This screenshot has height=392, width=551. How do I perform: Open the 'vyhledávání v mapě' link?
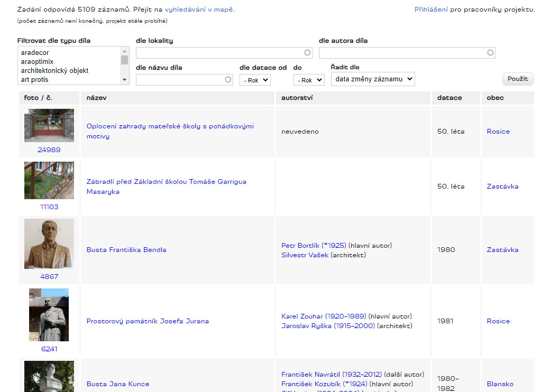pyautogui.click(x=199, y=10)
